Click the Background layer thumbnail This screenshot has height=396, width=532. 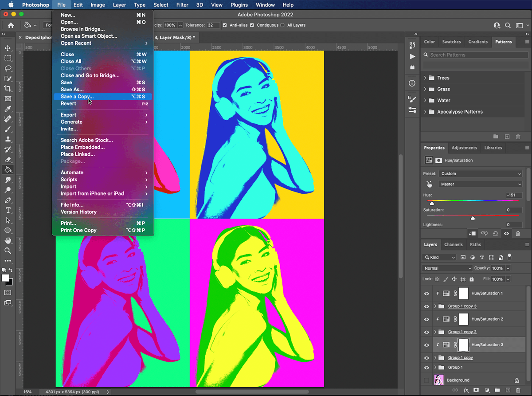click(439, 380)
